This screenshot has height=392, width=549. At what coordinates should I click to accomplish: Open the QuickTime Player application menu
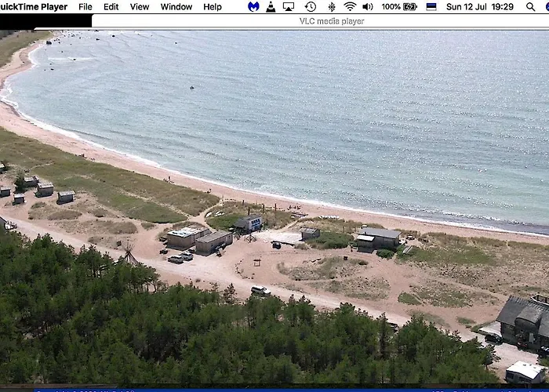(33, 7)
